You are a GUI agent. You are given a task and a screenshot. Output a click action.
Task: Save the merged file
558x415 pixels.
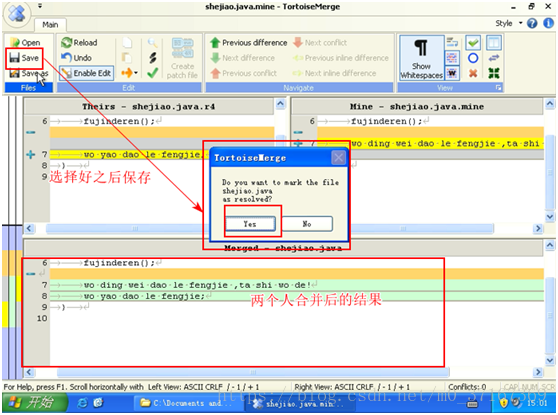[x=24, y=58]
